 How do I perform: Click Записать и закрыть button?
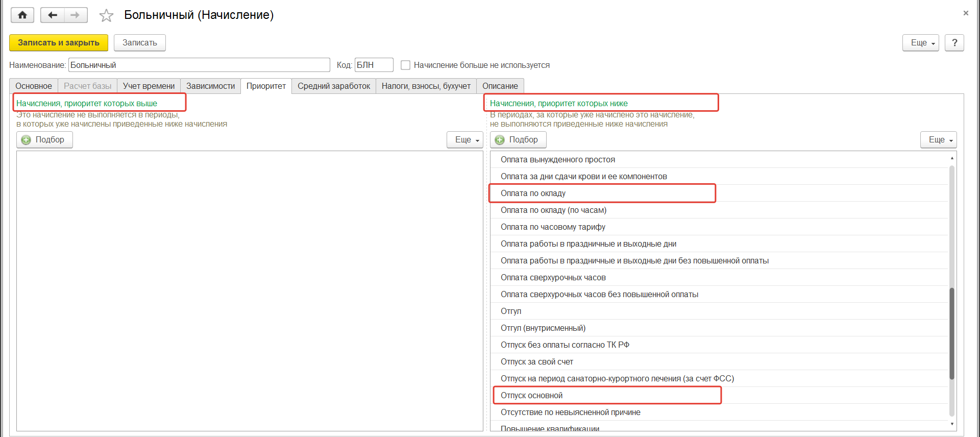[59, 43]
